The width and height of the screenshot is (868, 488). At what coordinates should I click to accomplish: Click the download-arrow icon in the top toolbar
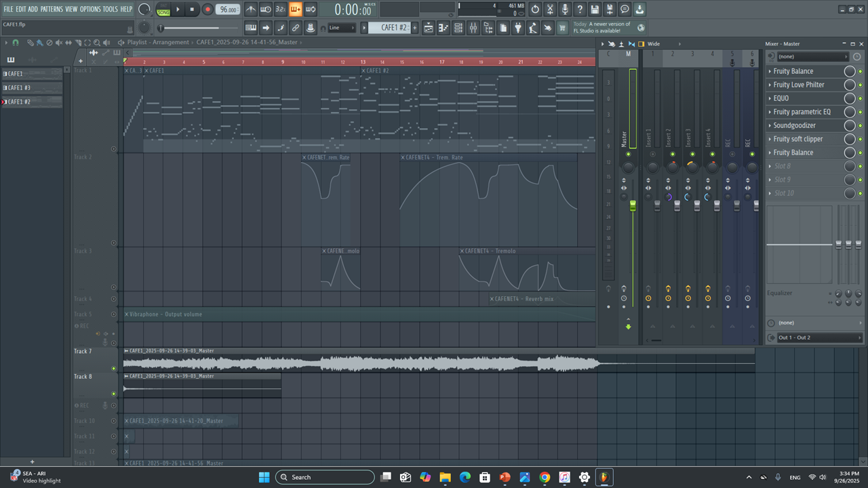coord(639,9)
